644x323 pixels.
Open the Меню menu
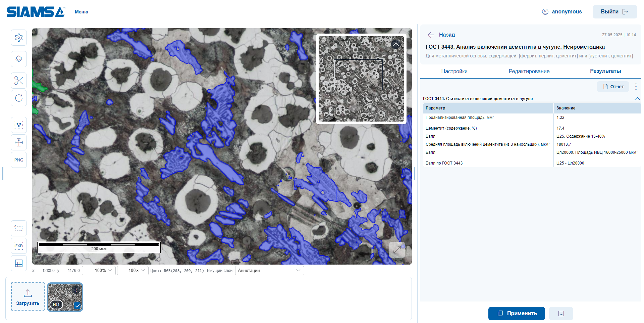(82, 12)
